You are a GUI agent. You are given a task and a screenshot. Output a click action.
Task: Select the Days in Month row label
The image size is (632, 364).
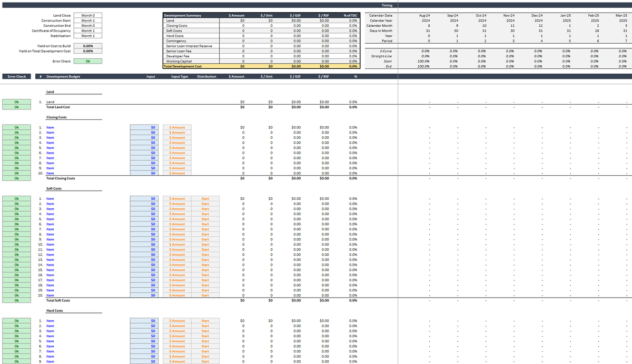point(381,31)
